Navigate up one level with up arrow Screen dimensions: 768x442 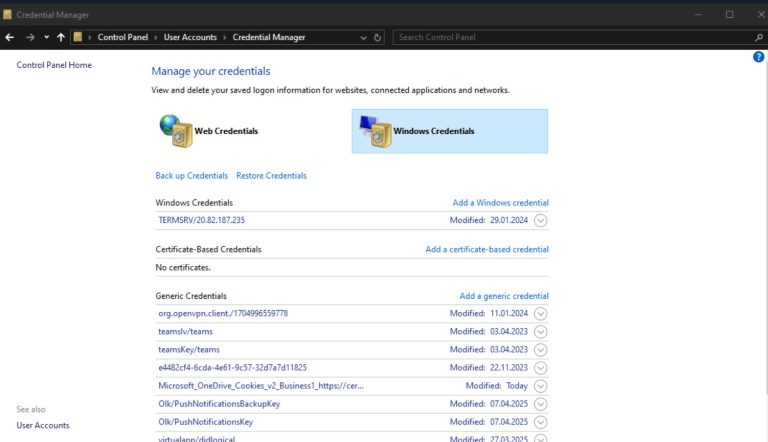61,37
